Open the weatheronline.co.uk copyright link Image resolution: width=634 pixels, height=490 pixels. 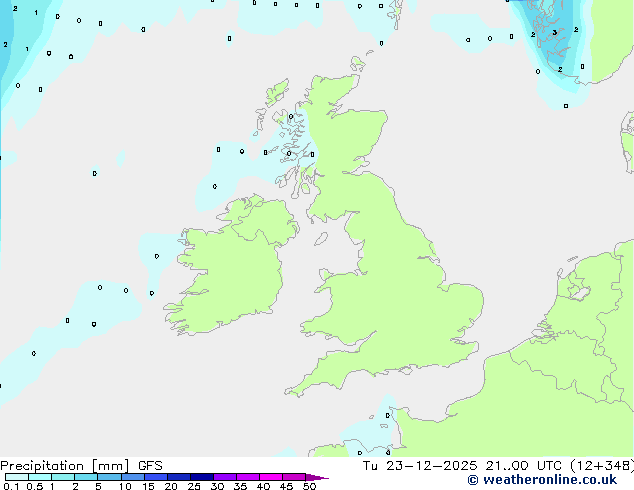542,480
